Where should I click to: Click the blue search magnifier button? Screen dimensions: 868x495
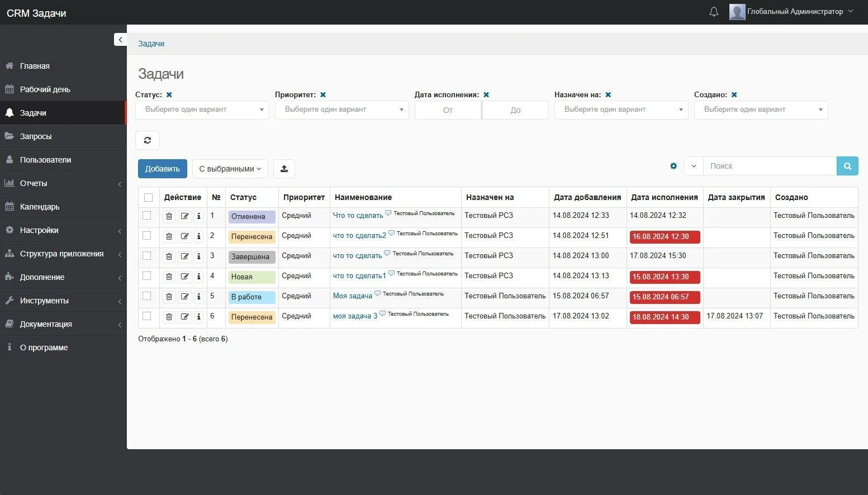pyautogui.click(x=847, y=166)
